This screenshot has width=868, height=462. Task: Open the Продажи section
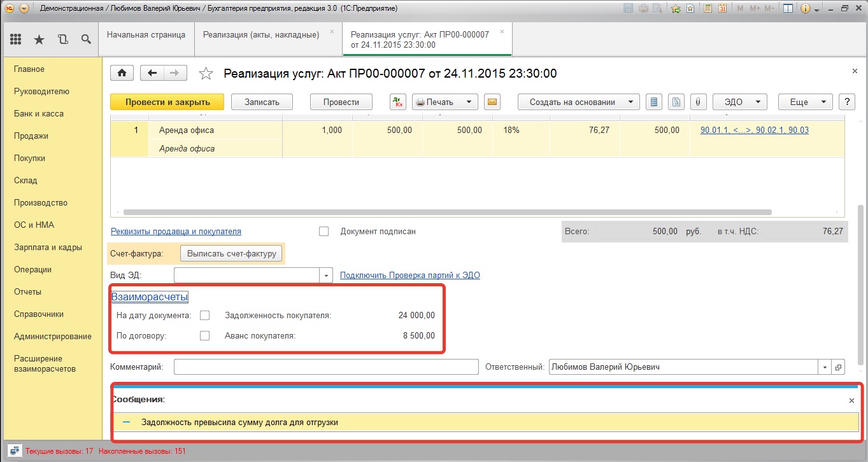click(x=31, y=136)
